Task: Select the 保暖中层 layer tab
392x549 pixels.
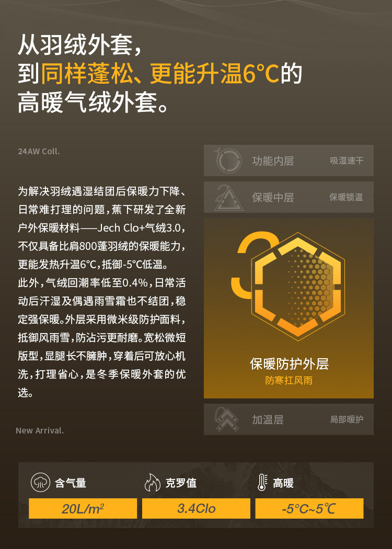Action: click(x=289, y=197)
